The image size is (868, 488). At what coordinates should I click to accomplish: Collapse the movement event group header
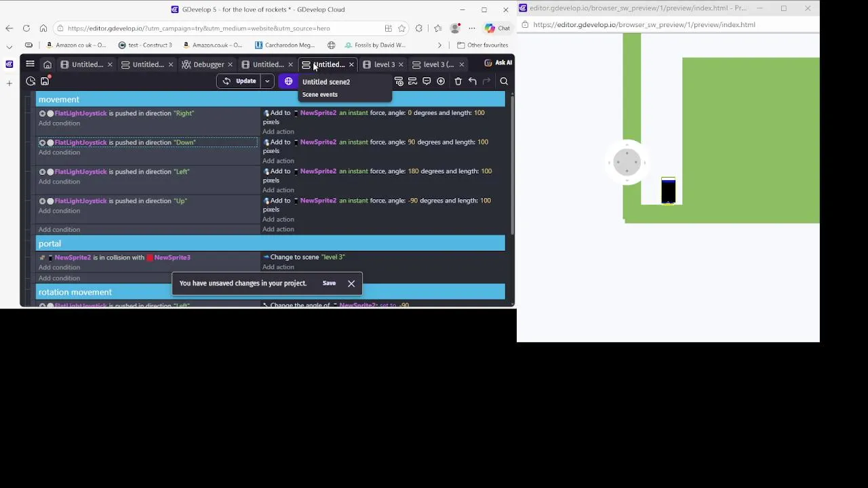tap(271, 100)
